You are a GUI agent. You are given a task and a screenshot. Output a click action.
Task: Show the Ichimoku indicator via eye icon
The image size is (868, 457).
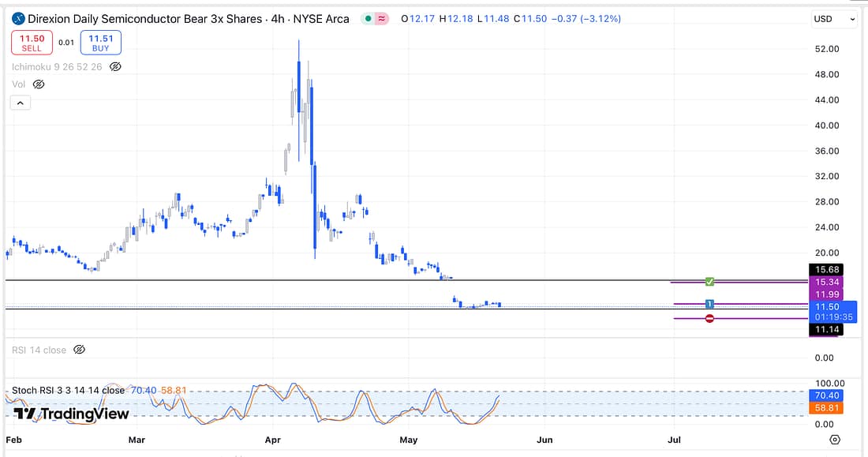(115, 67)
